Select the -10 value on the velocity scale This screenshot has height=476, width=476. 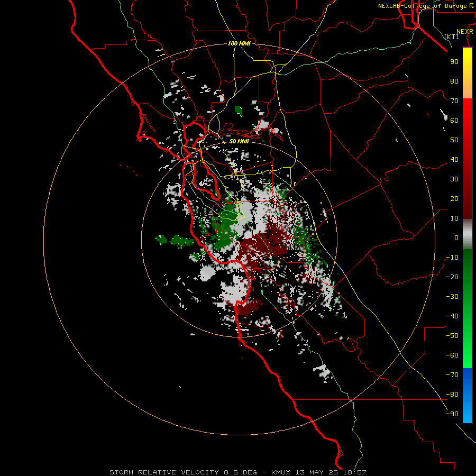coord(452,258)
